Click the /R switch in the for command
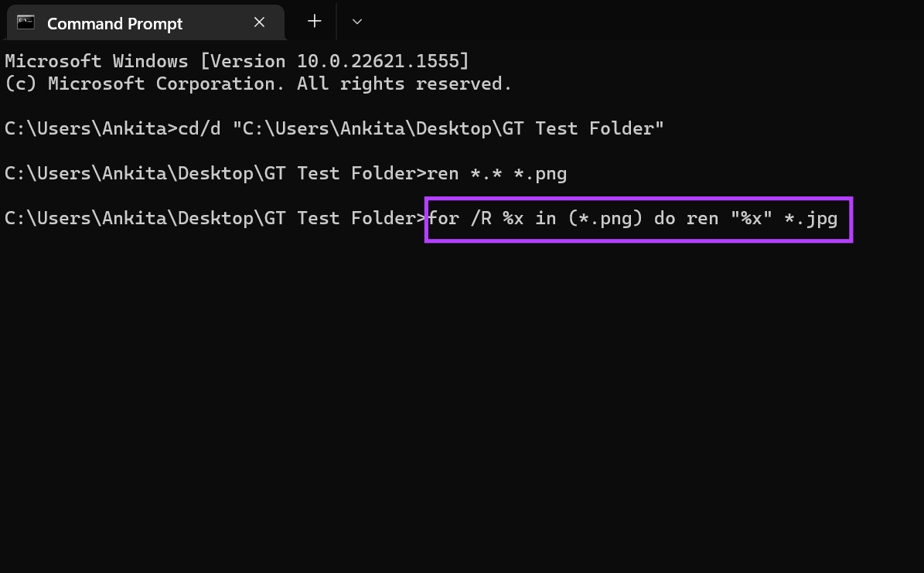 click(x=481, y=218)
